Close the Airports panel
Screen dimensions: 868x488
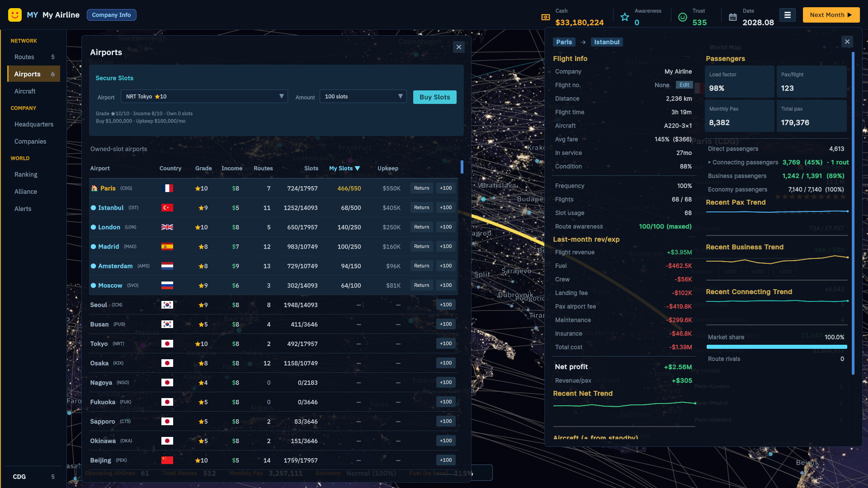(459, 47)
